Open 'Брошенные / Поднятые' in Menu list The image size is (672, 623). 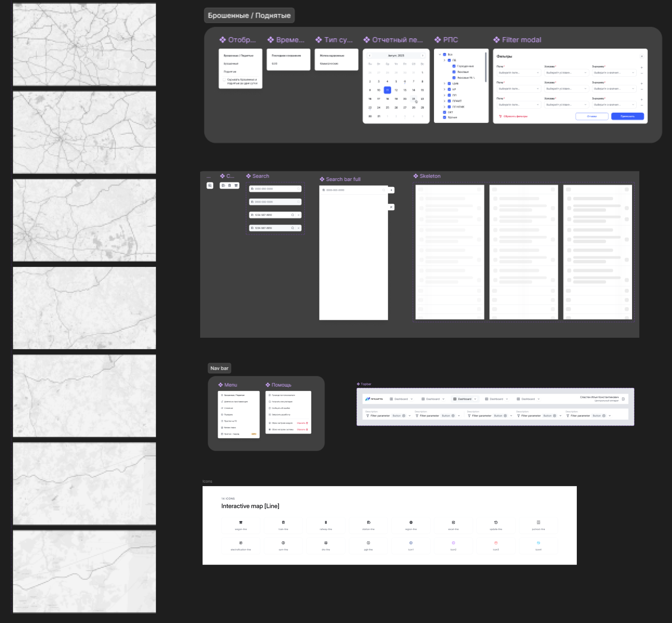click(x=234, y=395)
